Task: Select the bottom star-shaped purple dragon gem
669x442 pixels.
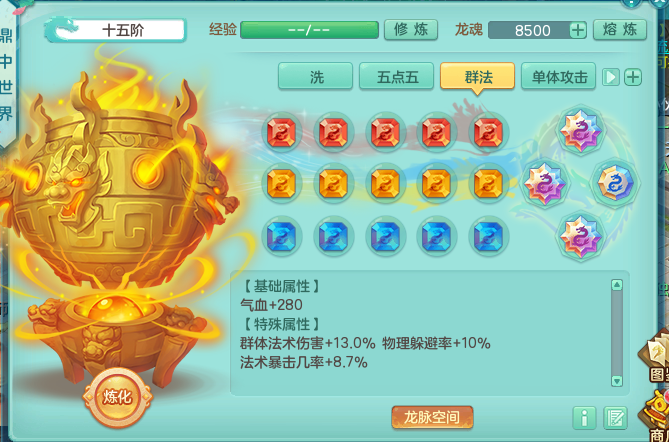Action: (x=580, y=236)
